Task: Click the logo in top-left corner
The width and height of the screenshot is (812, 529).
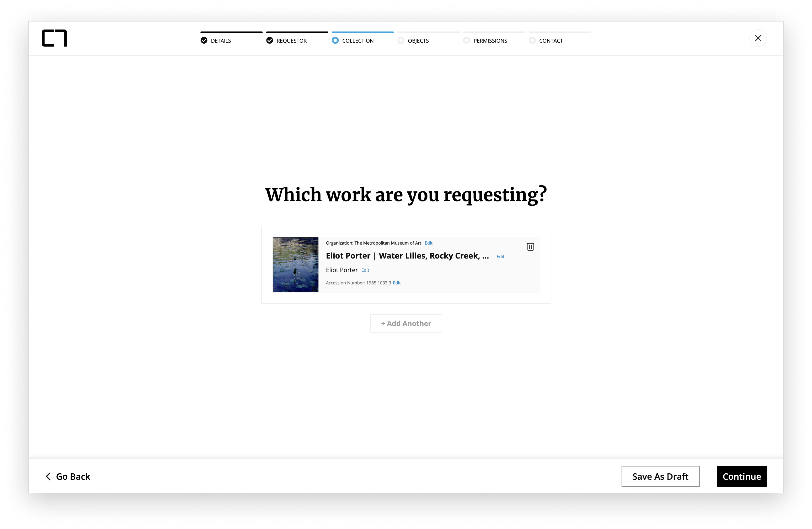Action: [54, 38]
